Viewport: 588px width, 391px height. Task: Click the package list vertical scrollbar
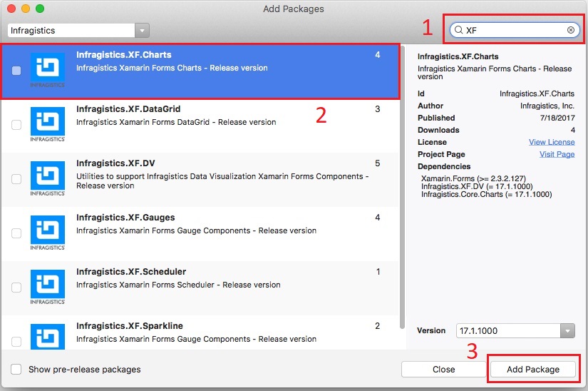click(x=403, y=187)
